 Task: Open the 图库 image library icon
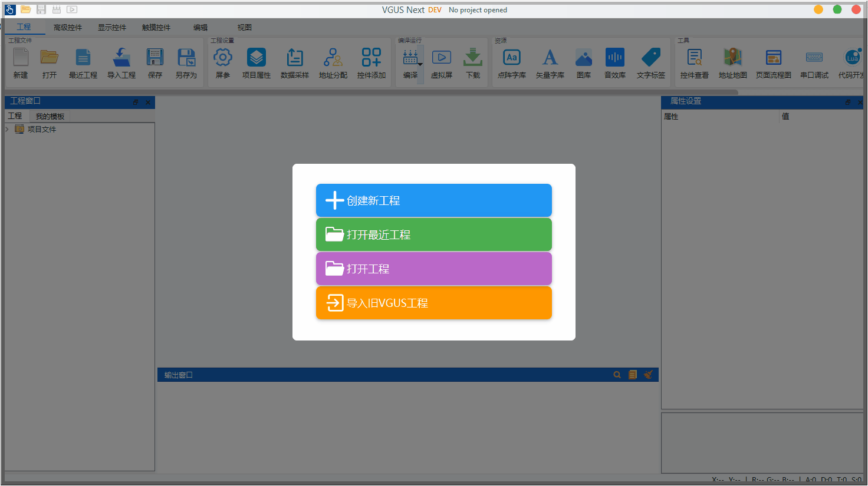click(584, 57)
